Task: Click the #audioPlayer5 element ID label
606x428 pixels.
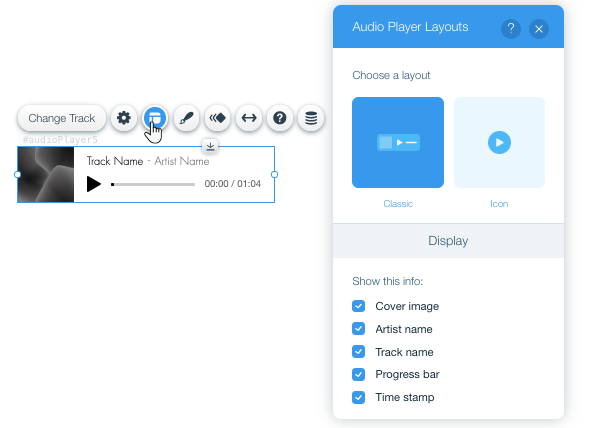Action: [60, 139]
